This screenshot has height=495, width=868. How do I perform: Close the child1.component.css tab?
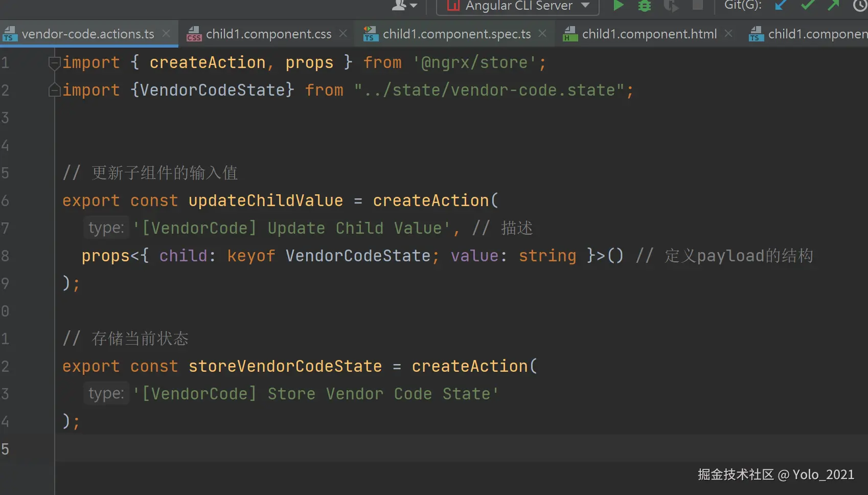click(343, 34)
